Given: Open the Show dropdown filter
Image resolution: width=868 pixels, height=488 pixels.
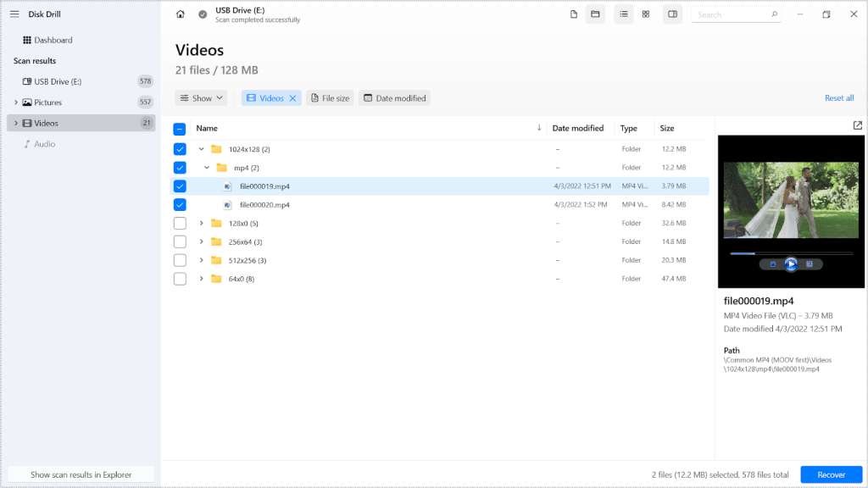Looking at the screenshot, I should coord(201,98).
